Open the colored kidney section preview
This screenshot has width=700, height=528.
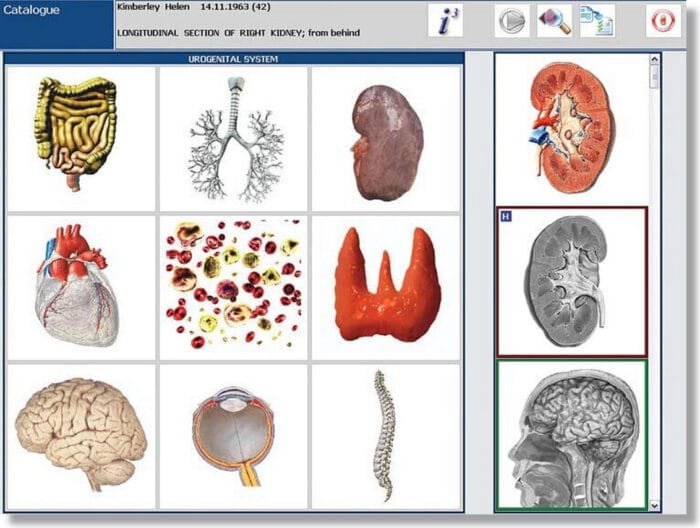click(x=572, y=128)
